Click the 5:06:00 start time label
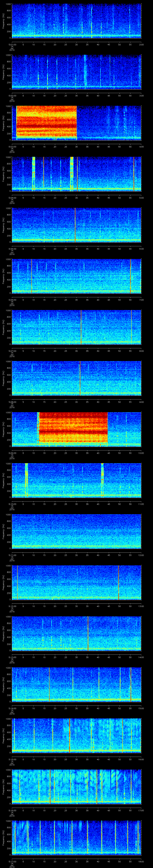This screenshot has height=868, width=153. pos(12,300)
